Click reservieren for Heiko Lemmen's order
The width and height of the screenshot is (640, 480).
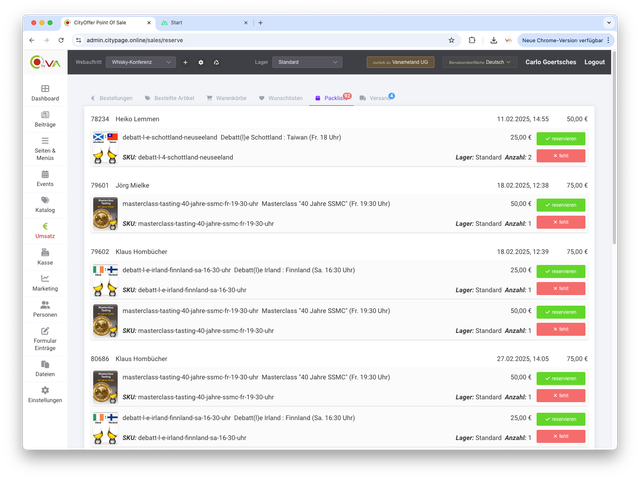(560, 138)
